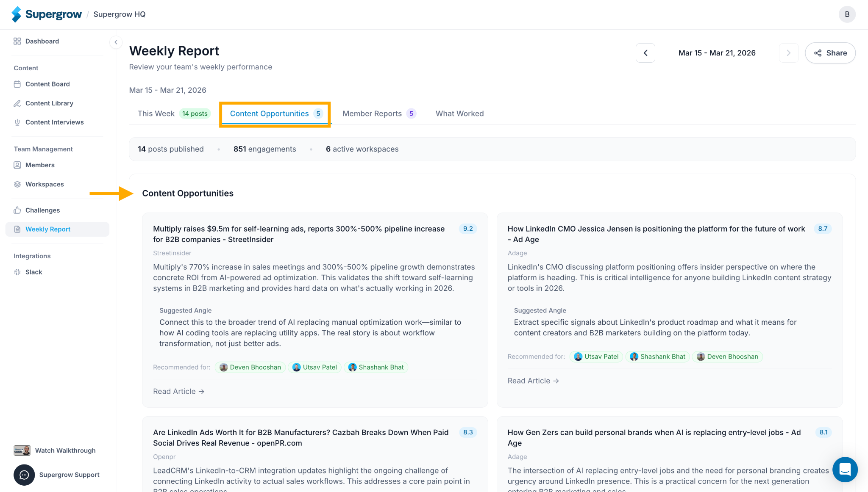Click the Multiply raises $9.5m headline
This screenshot has height=492, width=868.
point(299,234)
